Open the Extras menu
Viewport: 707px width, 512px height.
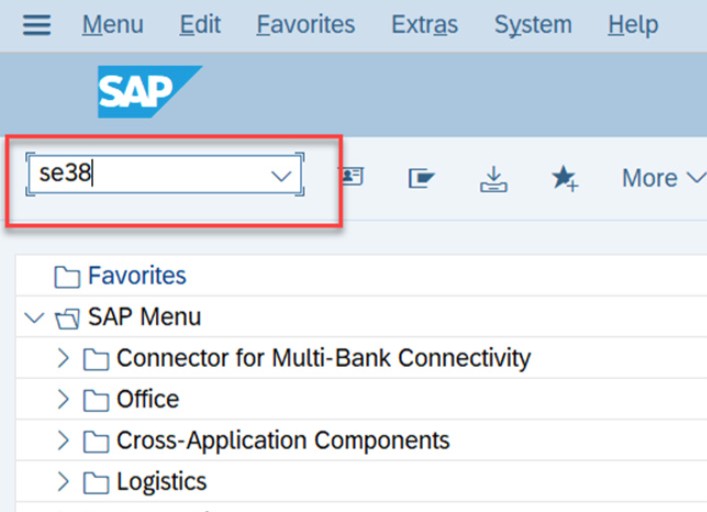pyautogui.click(x=424, y=25)
